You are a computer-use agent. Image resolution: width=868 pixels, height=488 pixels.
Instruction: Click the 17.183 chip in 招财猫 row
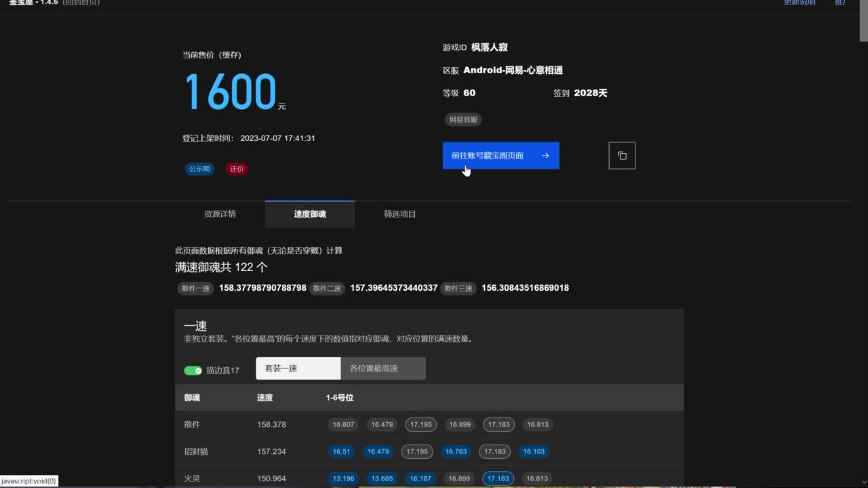pos(494,451)
